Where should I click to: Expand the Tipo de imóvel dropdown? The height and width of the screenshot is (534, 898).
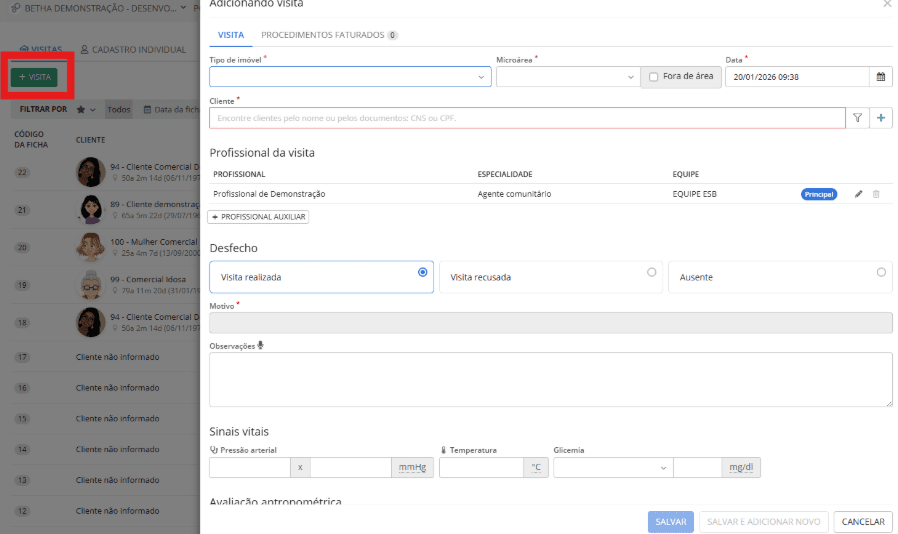pyautogui.click(x=481, y=77)
